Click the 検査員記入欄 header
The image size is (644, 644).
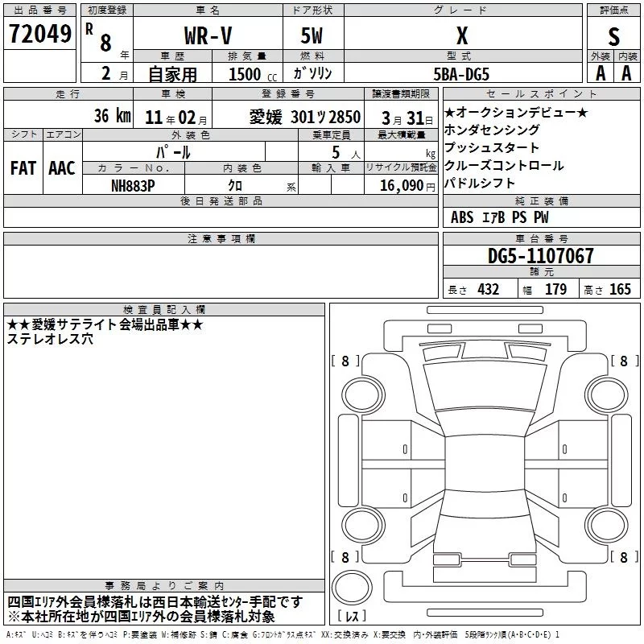(x=164, y=310)
